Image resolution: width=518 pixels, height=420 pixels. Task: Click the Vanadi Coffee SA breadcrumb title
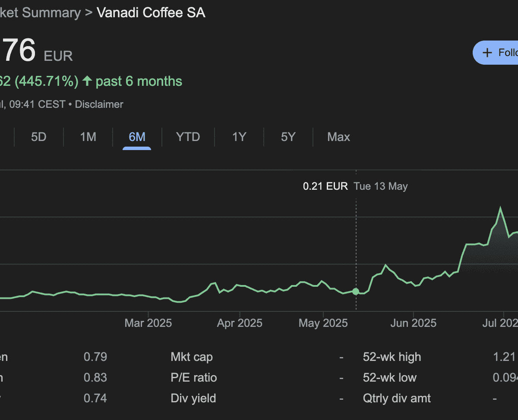[x=151, y=13]
